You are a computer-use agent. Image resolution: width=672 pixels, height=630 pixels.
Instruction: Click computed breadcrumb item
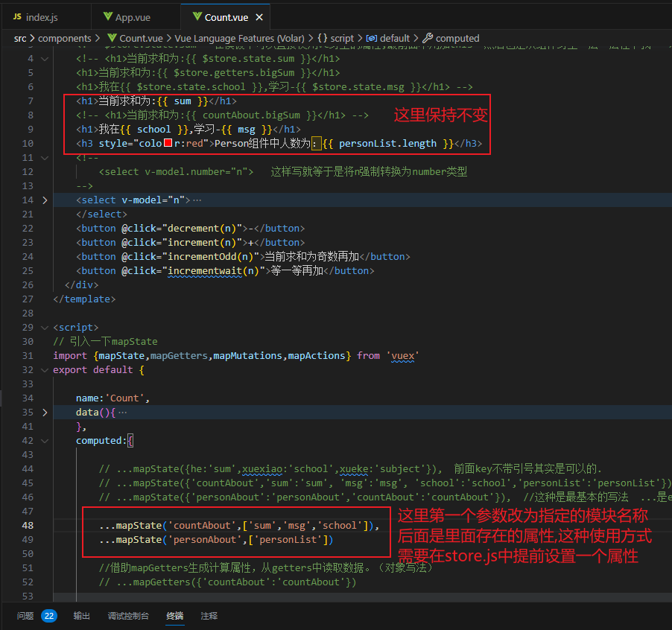[x=457, y=39]
